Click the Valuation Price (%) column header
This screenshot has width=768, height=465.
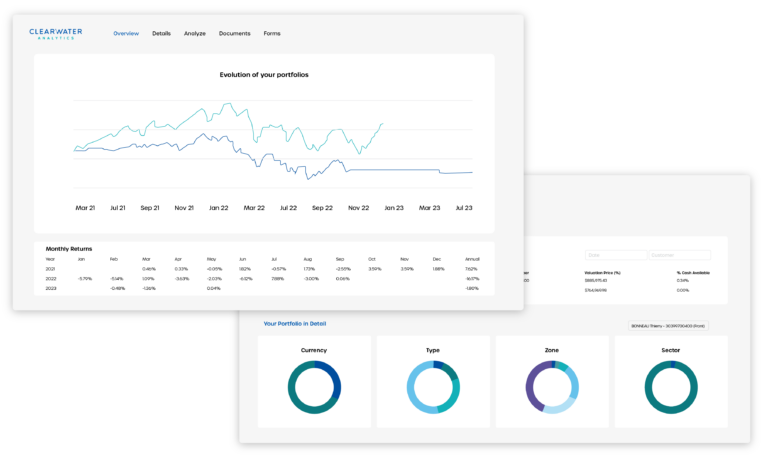[x=604, y=271]
